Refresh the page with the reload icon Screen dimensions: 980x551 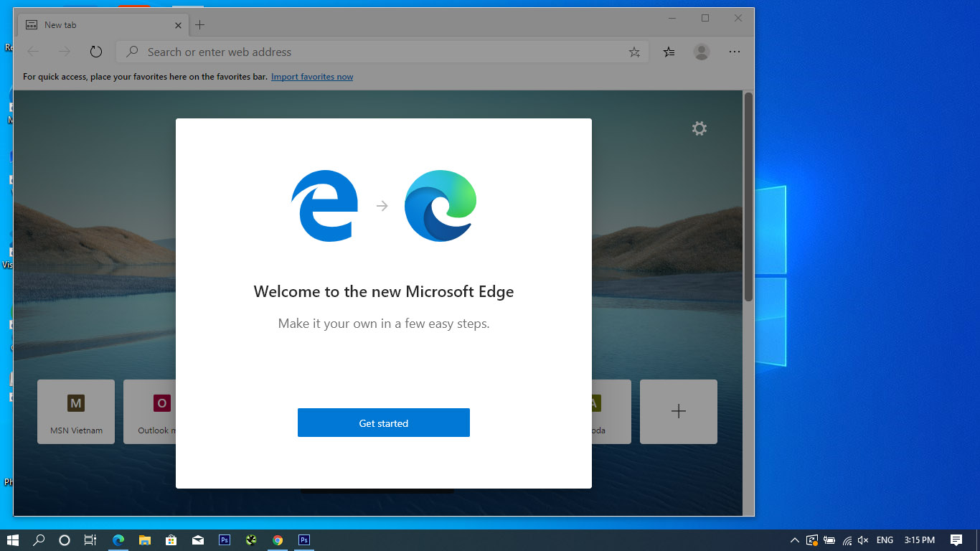(96, 52)
